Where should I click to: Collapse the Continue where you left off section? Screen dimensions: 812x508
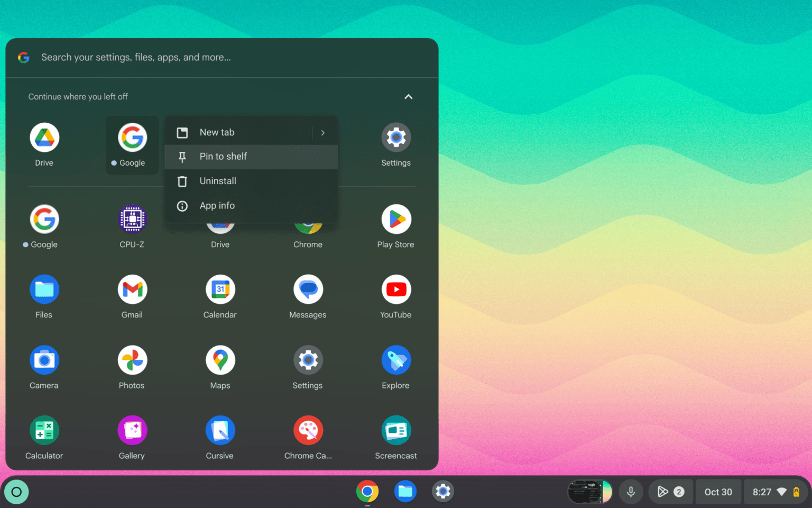click(x=408, y=96)
